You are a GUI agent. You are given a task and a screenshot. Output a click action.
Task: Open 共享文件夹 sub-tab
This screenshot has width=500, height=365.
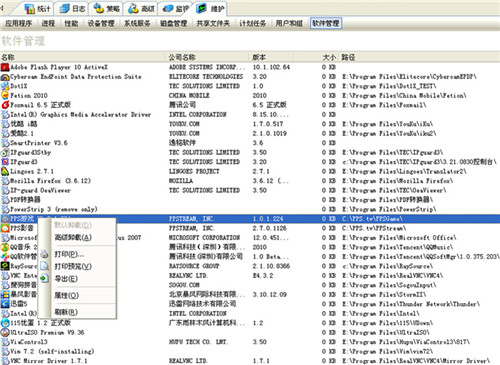point(213,23)
